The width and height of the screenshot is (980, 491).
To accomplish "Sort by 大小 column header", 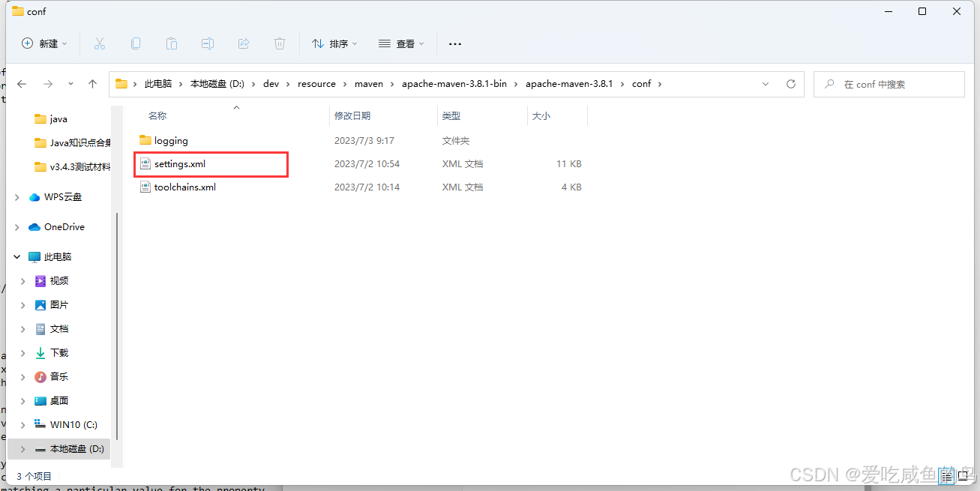I will coord(541,116).
